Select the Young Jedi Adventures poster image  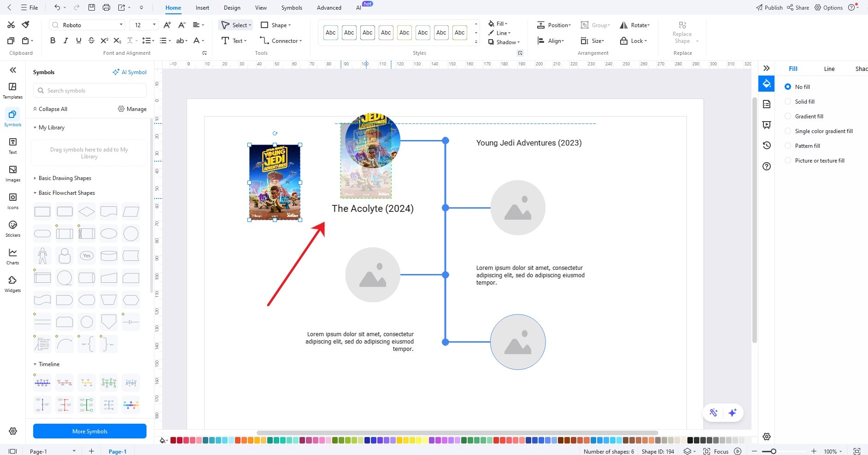tap(275, 182)
